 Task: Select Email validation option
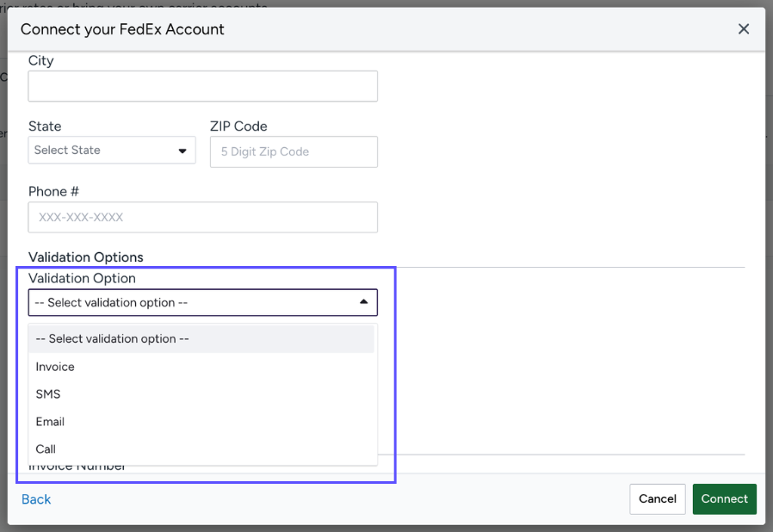tap(201, 422)
